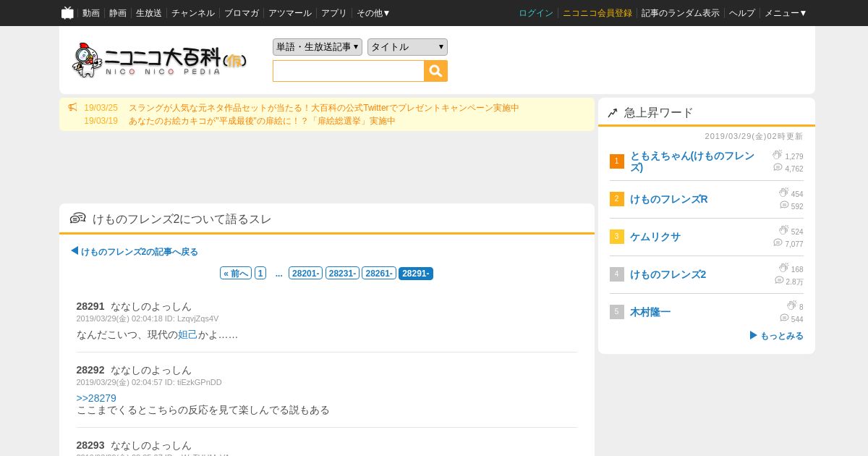Open the アプリ menu item
Screen dimensions: 868x456
[x=334, y=13]
